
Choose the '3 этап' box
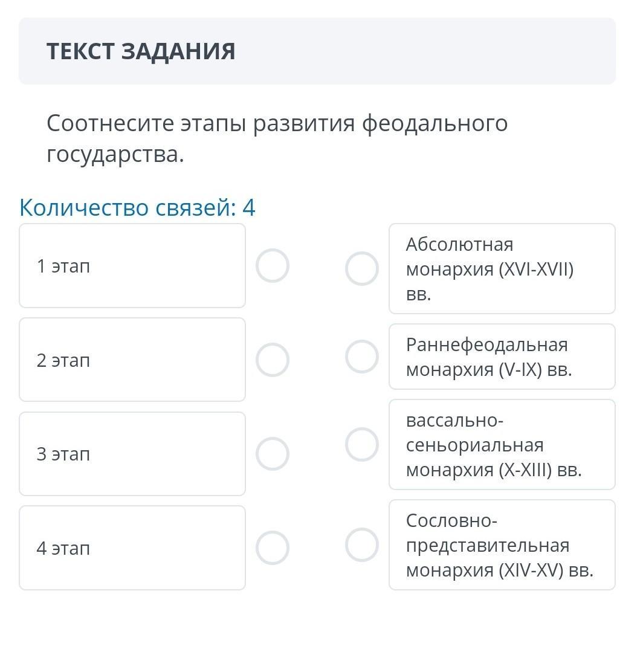point(132,454)
